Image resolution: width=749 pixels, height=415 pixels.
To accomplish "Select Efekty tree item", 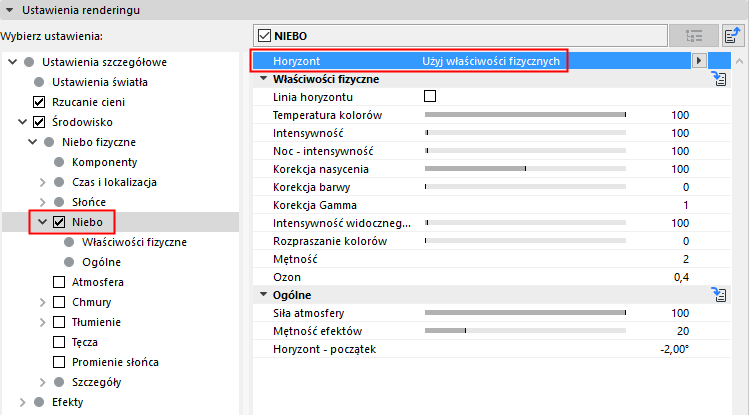I will [x=67, y=403].
